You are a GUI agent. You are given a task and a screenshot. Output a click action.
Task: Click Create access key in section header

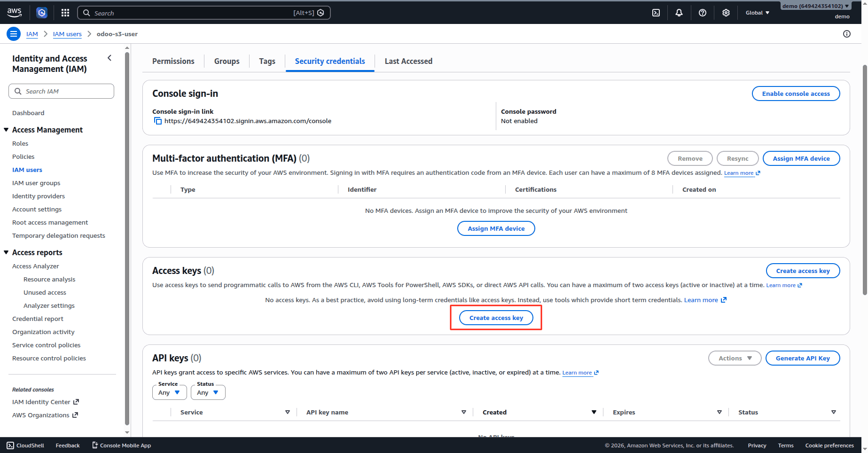click(x=803, y=271)
